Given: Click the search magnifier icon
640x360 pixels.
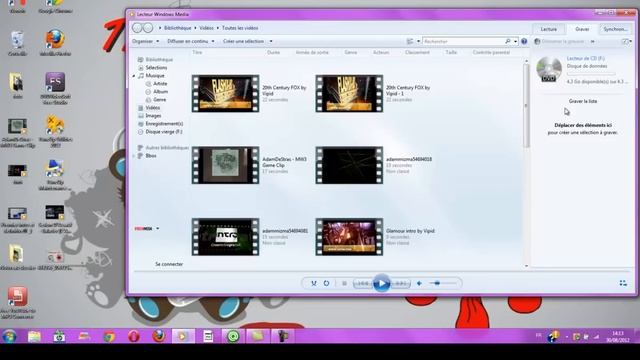Looking at the screenshot, I should click(508, 41).
